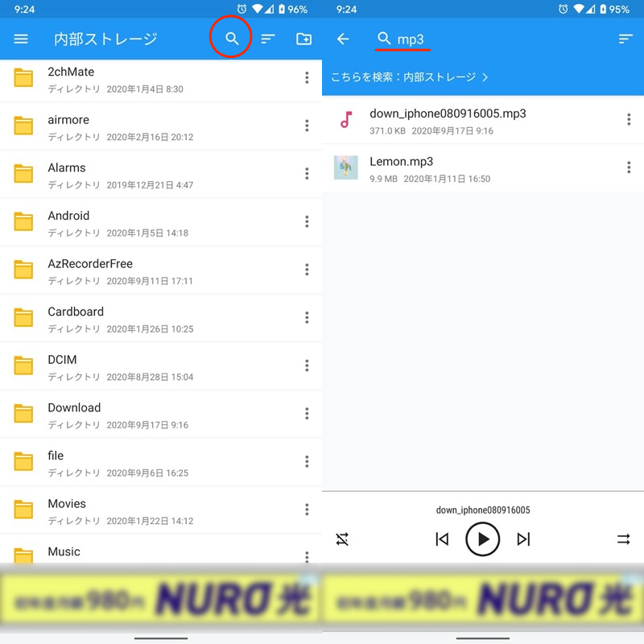Open the Android directory
Screen dimensions: 644x644
(68, 216)
